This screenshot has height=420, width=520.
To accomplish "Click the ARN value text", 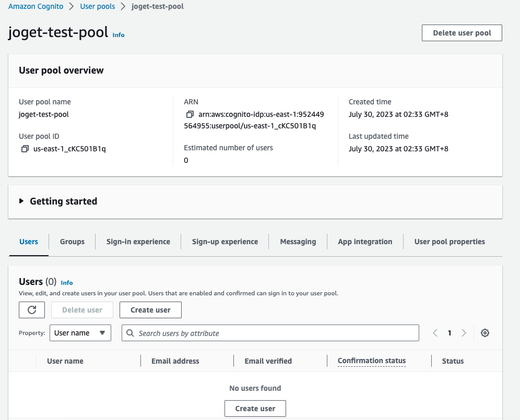I will coord(254,120).
